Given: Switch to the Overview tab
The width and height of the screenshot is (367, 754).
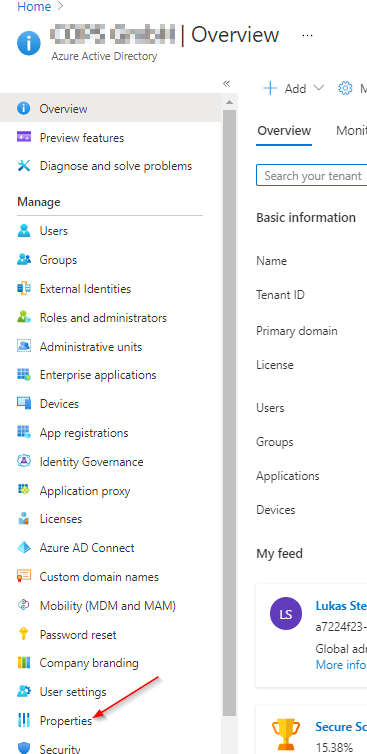Looking at the screenshot, I should point(284,130).
